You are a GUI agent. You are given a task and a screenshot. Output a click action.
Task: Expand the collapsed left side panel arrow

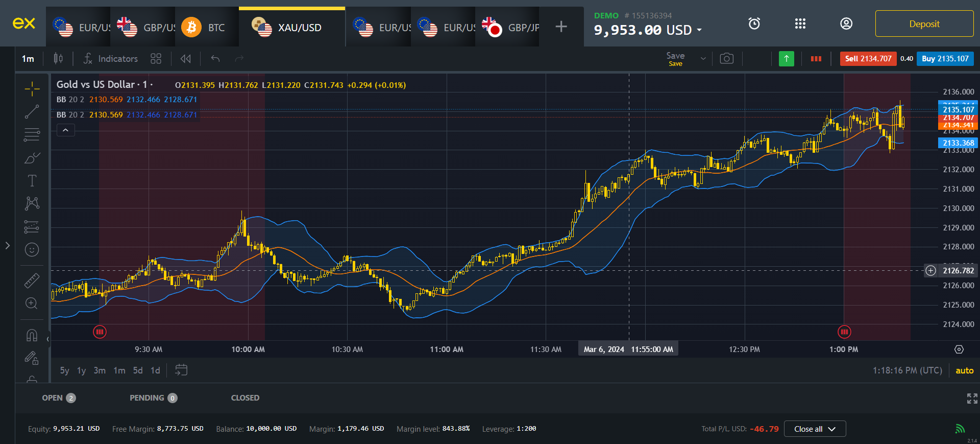coord(7,246)
